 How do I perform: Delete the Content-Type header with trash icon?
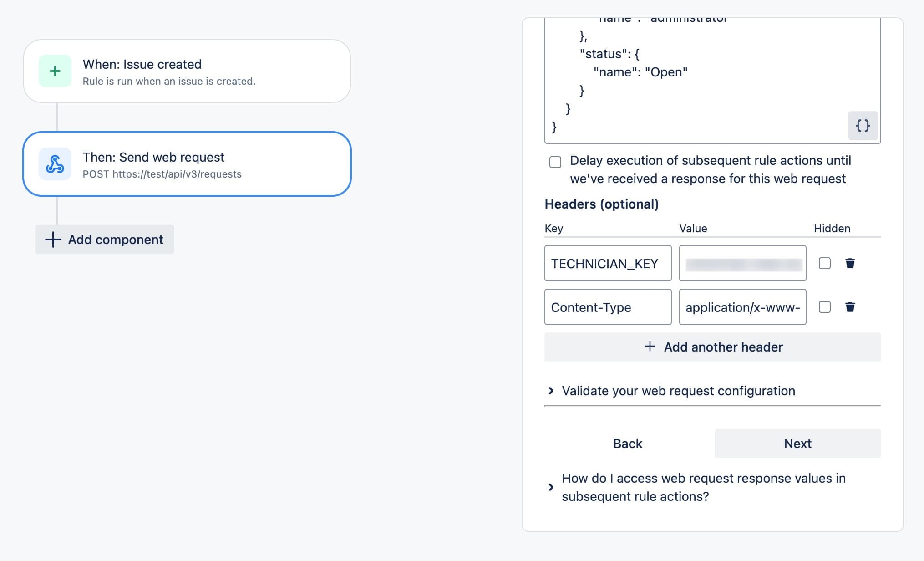point(850,307)
